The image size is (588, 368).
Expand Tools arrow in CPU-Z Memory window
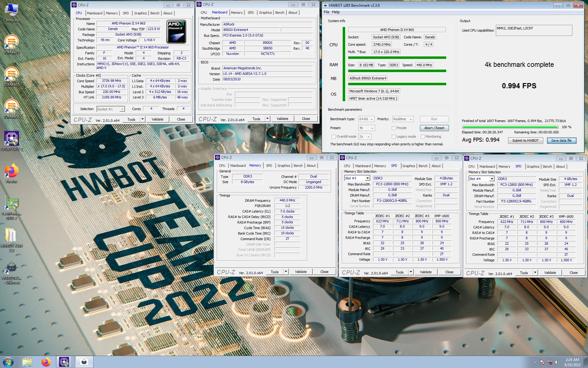(286, 272)
